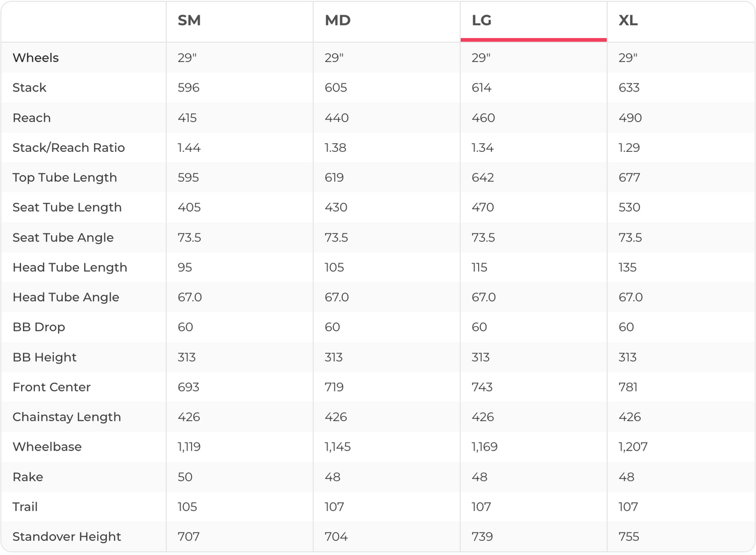
Task: Click the Top Tube Length label
Action: pos(65,177)
